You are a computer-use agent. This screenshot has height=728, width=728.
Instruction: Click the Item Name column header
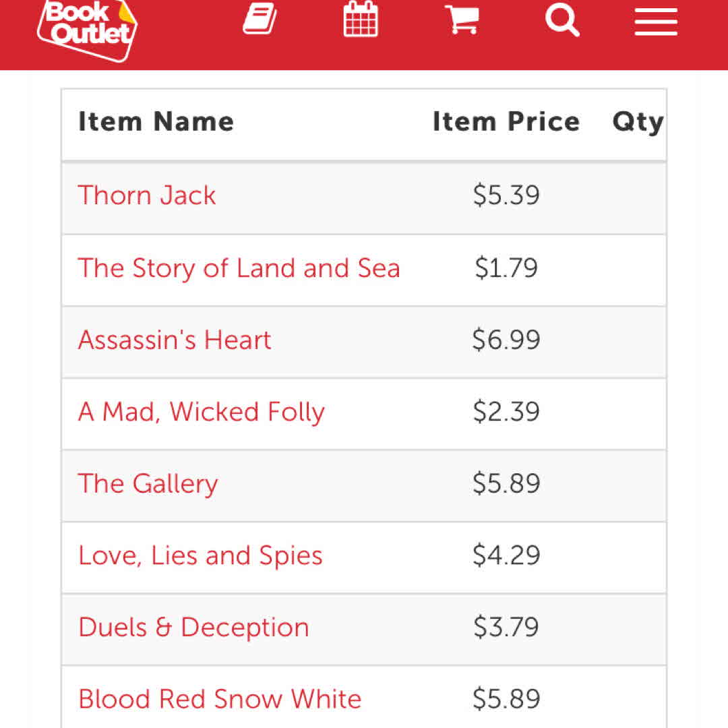coord(156,122)
